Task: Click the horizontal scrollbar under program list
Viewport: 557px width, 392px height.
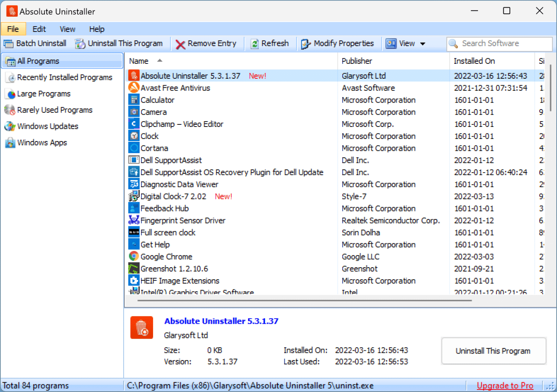Action: point(305,300)
